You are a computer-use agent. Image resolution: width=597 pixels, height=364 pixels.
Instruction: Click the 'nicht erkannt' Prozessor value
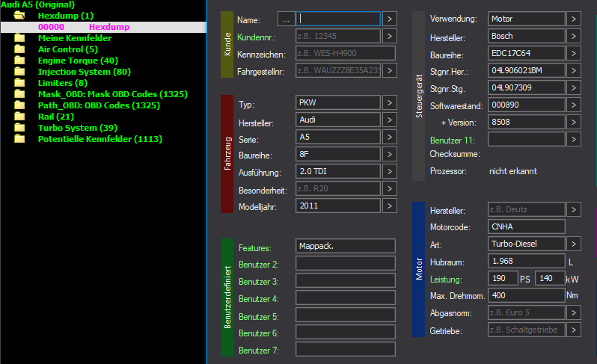pyautogui.click(x=513, y=171)
